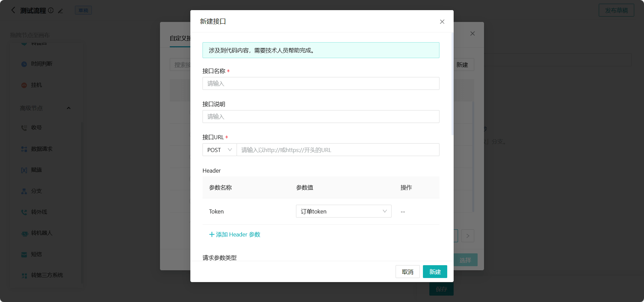The height and width of the screenshot is (302, 644).
Task: Go back with the arrow beside 测试流程
Action: tap(13, 10)
